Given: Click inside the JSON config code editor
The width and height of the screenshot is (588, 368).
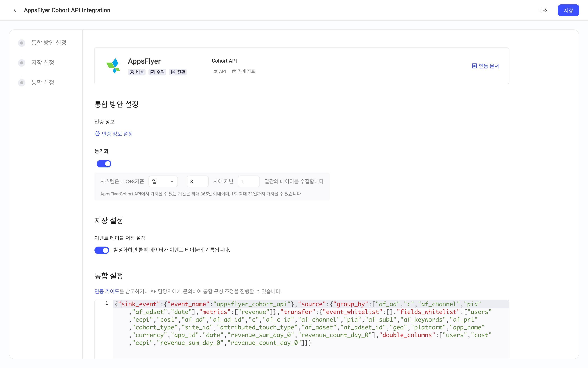Looking at the screenshot, I should point(311,329).
